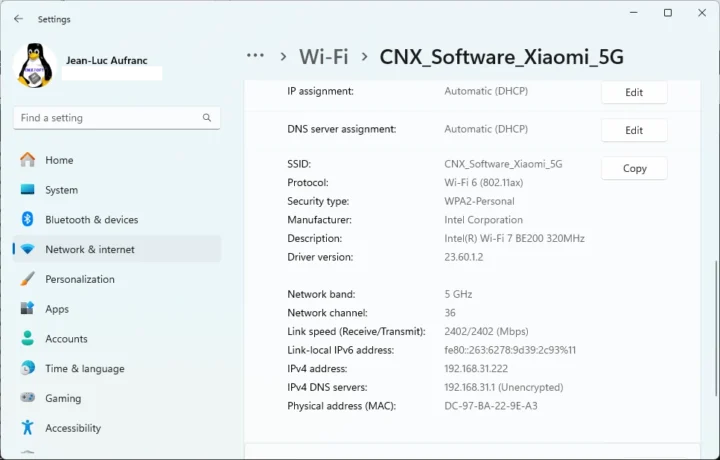The height and width of the screenshot is (460, 720).
Task: Go to Bluetooth & devices
Action: (x=117, y=219)
